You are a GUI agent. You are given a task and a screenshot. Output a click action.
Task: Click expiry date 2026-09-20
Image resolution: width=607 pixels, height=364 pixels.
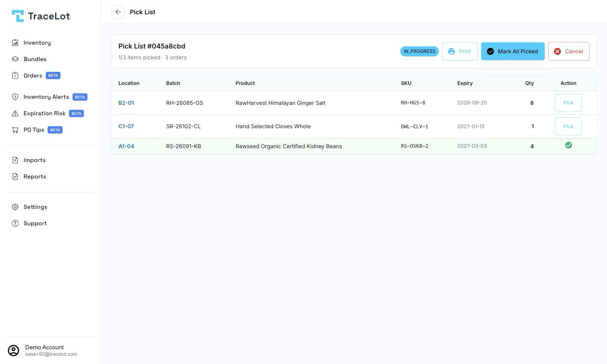(472, 103)
